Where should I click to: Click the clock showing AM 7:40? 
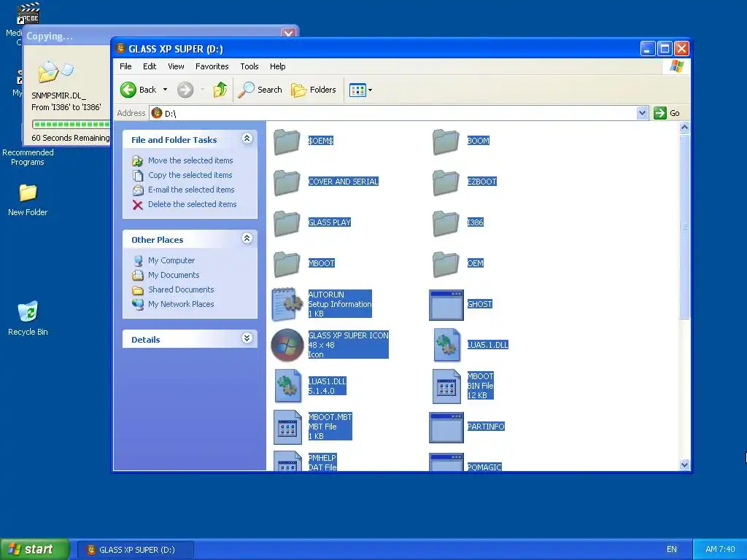720,550
